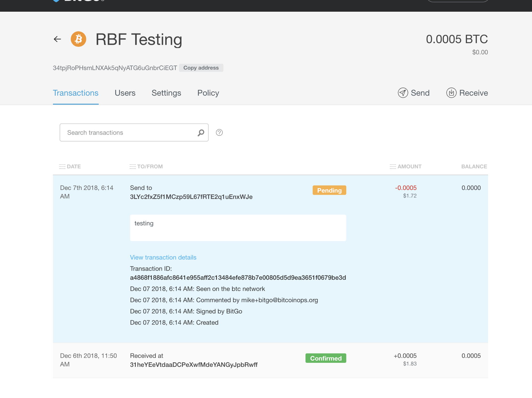Click the Receive download icon
Viewport: 532px width, 398px height.
point(451,93)
